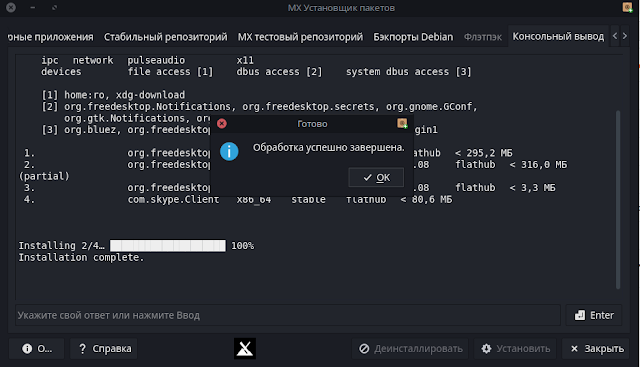Click the info icon in the Готово dialog
This screenshot has width=640, height=367.
point(229,151)
